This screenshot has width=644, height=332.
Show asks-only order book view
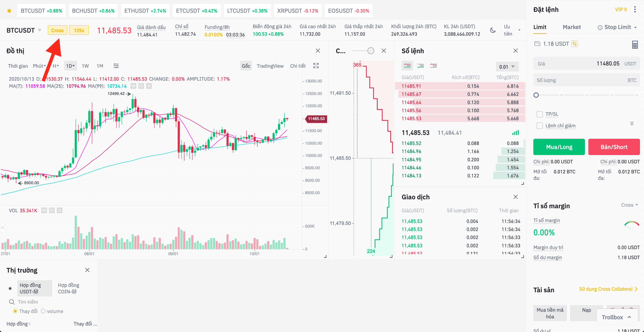(x=433, y=66)
